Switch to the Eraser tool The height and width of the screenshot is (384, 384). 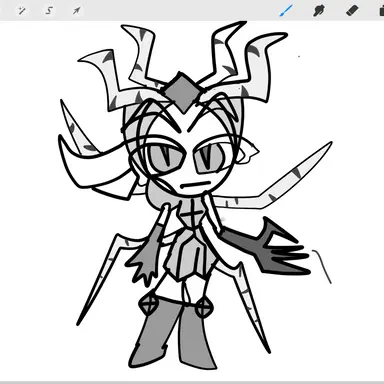click(x=352, y=11)
